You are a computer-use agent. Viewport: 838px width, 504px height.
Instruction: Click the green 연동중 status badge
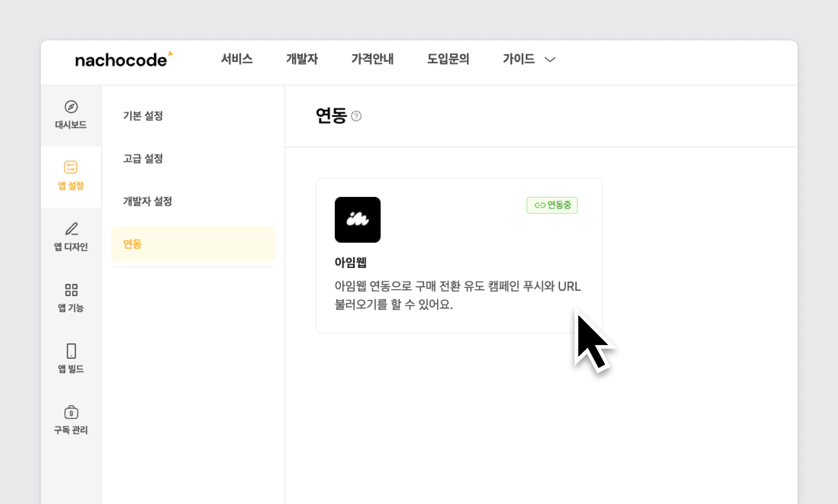pyautogui.click(x=552, y=205)
